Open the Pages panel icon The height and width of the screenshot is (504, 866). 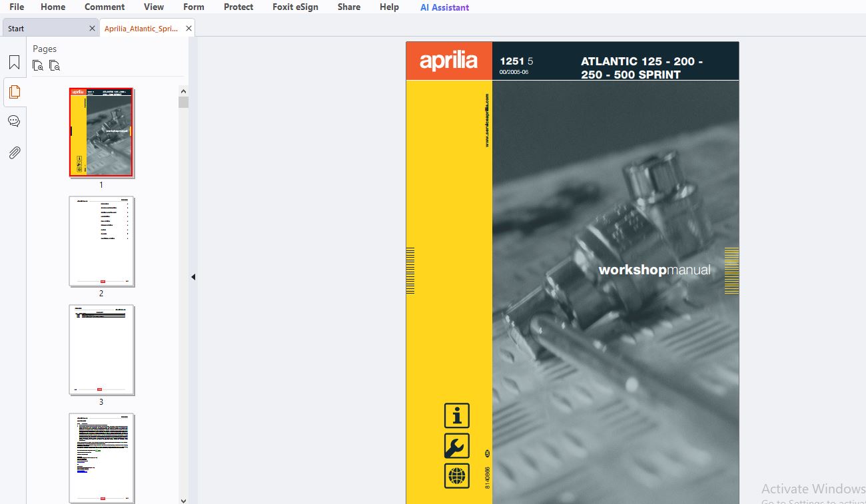[x=14, y=92]
